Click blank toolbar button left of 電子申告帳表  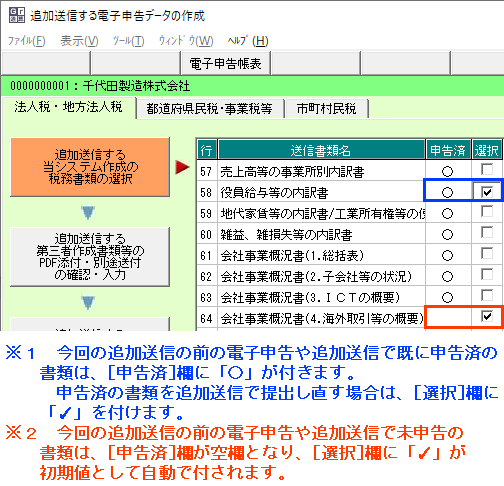coord(135,63)
